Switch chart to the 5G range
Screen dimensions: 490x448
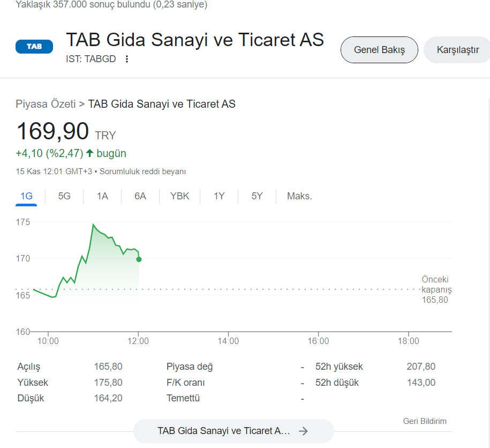click(x=64, y=196)
